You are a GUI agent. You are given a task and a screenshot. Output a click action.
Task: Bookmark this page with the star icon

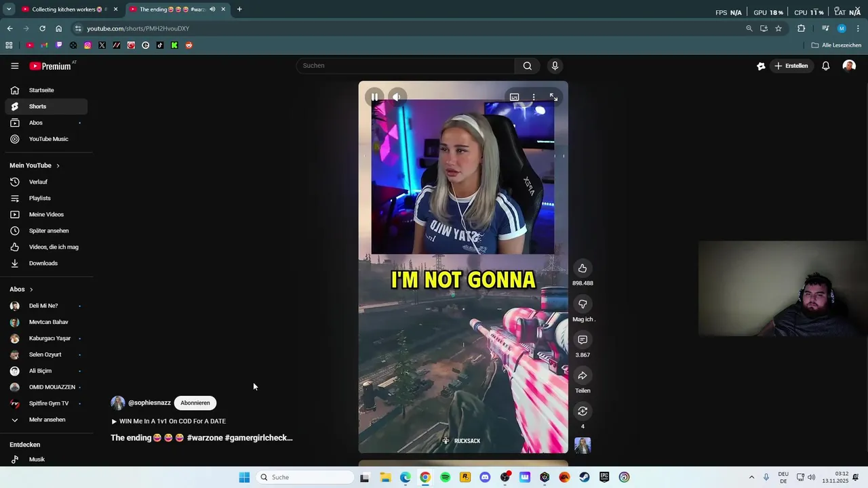tap(778, 28)
